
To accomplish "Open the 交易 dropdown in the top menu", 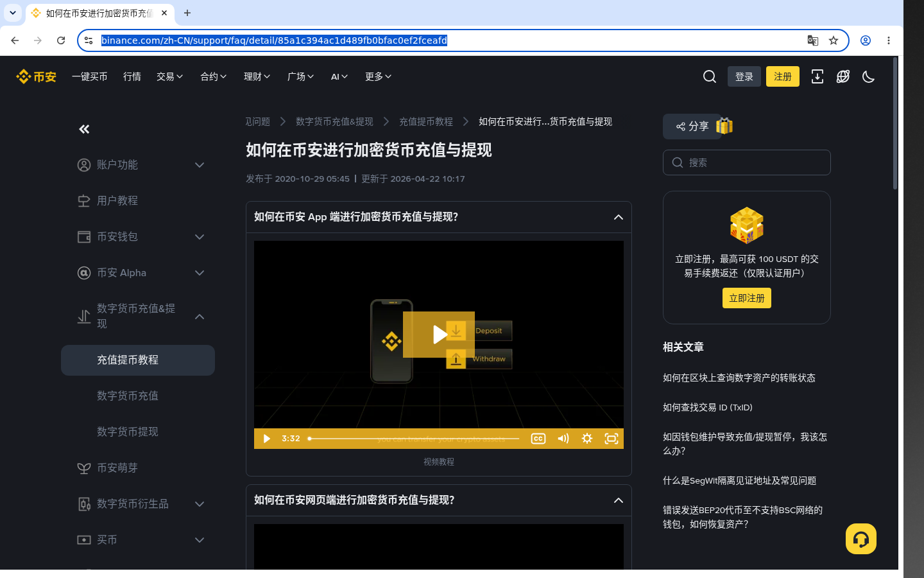I will (170, 76).
